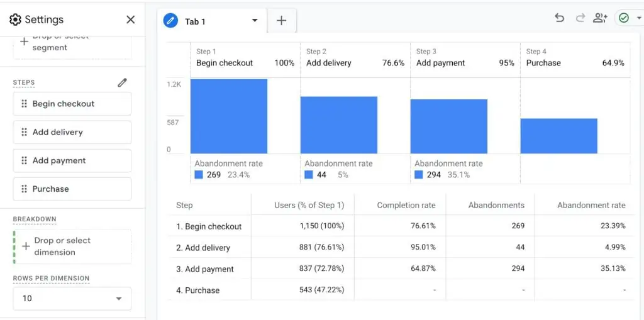Screen dimensions: 644x320
Task: Select the Add delivery step
Action: coord(72,132)
